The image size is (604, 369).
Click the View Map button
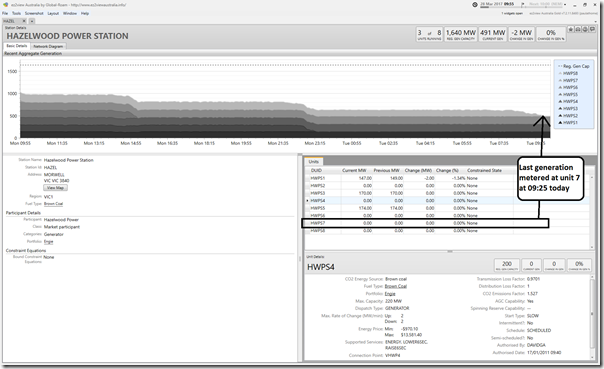click(x=55, y=188)
